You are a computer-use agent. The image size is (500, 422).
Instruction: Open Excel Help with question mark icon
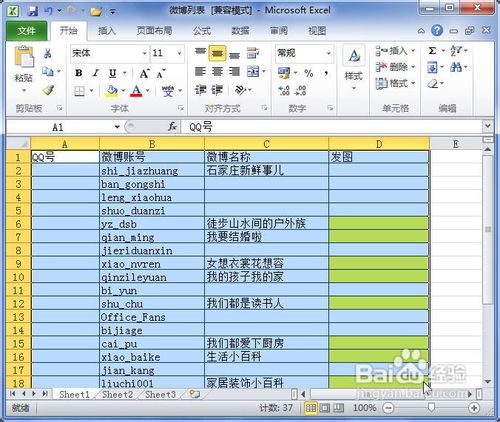tap(437, 31)
